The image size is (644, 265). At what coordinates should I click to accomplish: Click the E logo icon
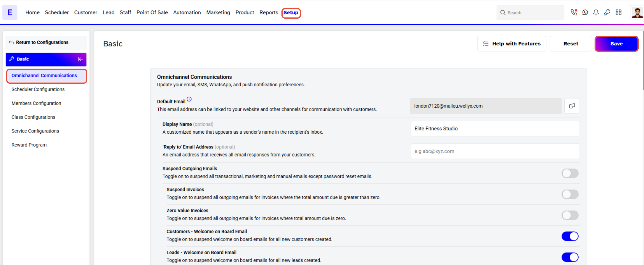coord(10,12)
